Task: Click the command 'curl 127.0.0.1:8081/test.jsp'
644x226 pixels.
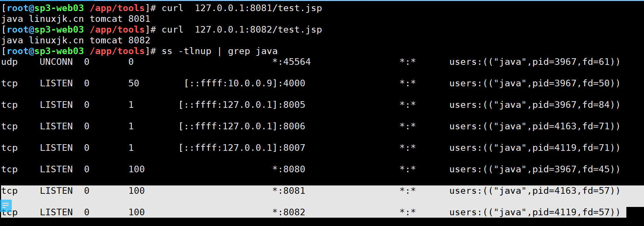Action: 242,8
